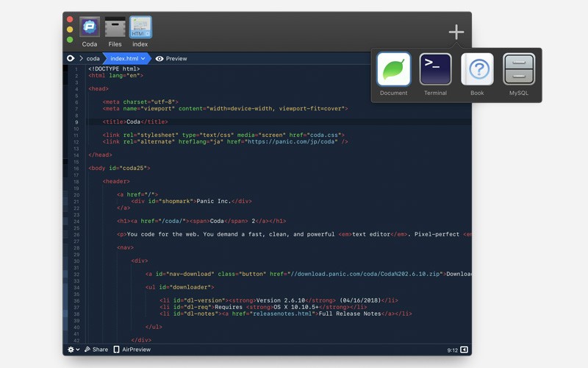Click "releasenotes.html" href value

[282, 314]
